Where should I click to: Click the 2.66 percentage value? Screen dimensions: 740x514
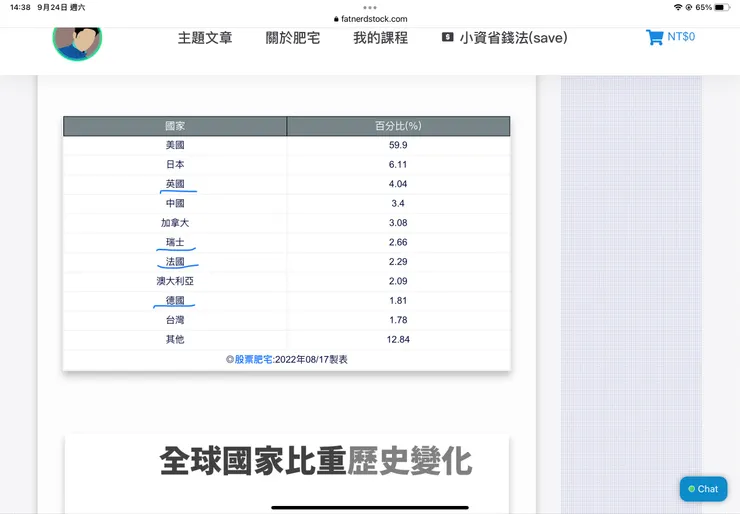click(x=398, y=243)
